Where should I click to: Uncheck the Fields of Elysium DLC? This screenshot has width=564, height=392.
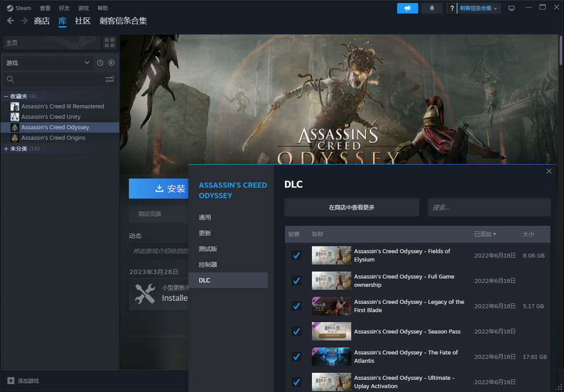pyautogui.click(x=297, y=255)
